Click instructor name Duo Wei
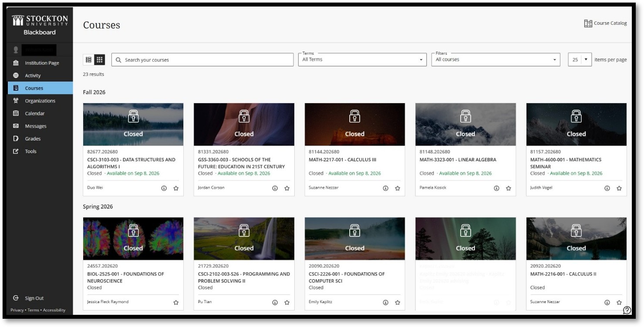The height and width of the screenshot is (327, 644). pos(95,188)
